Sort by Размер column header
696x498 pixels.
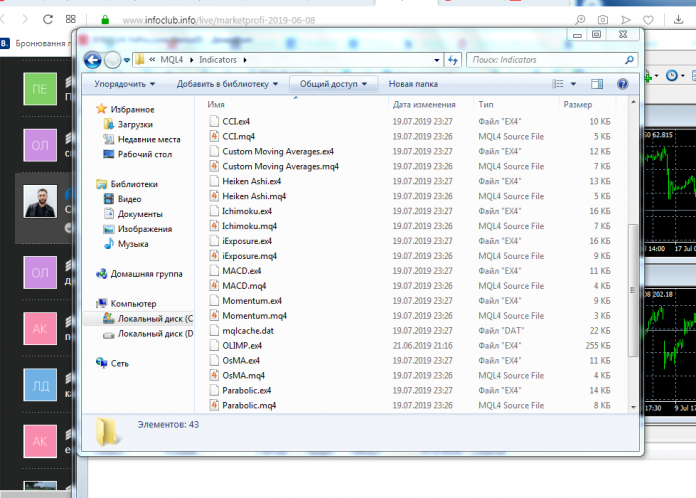coord(577,104)
